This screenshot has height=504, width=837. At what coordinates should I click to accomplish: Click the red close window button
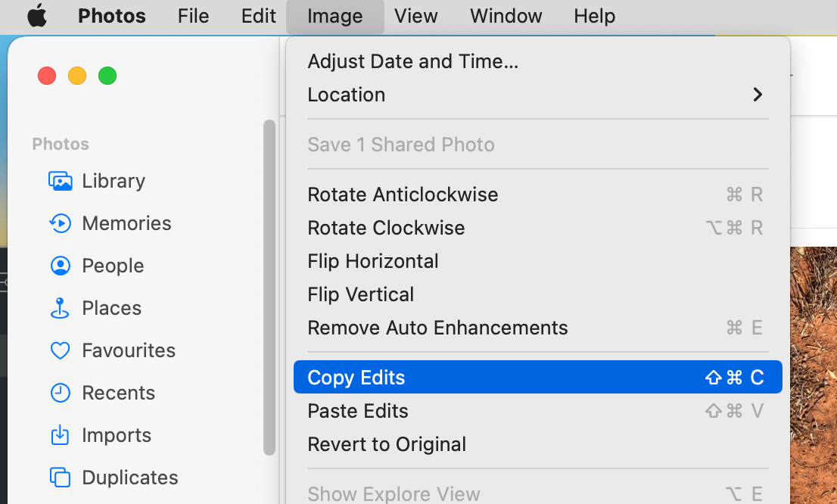tap(47, 76)
